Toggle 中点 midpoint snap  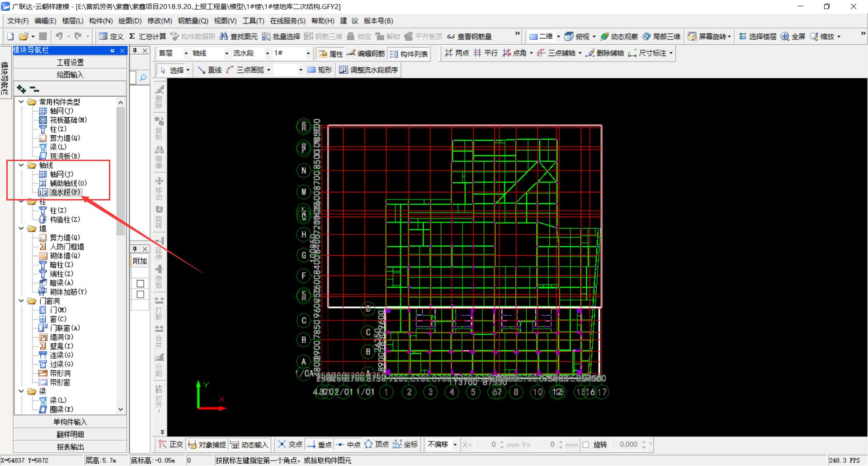coord(348,444)
